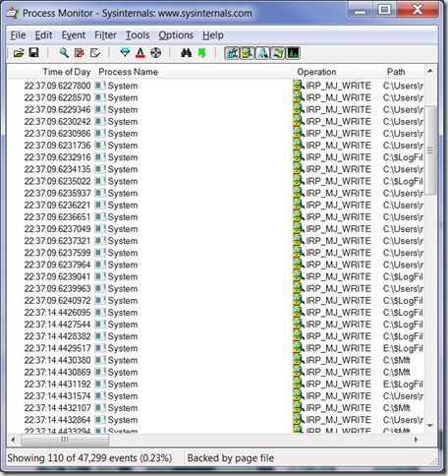This screenshot has height=476, width=448.
Task: Select the event at 22:37:09.6236221
Action: tap(215, 206)
